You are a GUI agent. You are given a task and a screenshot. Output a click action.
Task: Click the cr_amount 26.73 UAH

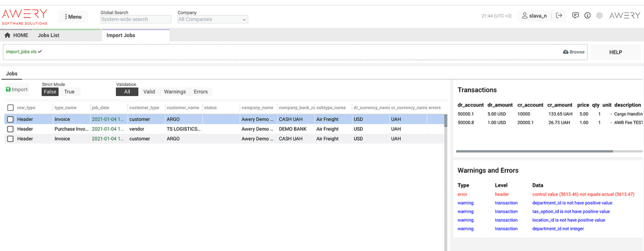560,123
